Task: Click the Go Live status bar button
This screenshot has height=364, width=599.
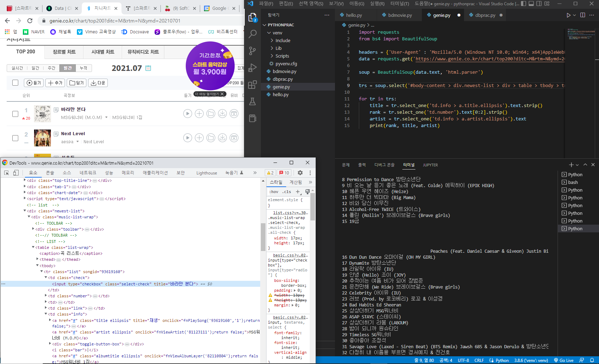Action: (564, 360)
